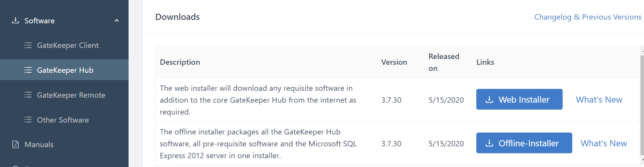Open What's New for Web Installer

click(599, 100)
